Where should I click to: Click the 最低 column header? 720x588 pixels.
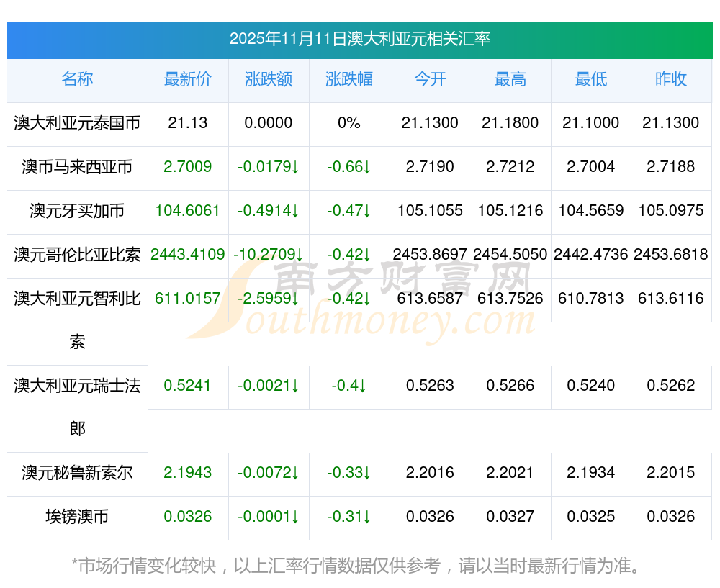point(591,79)
